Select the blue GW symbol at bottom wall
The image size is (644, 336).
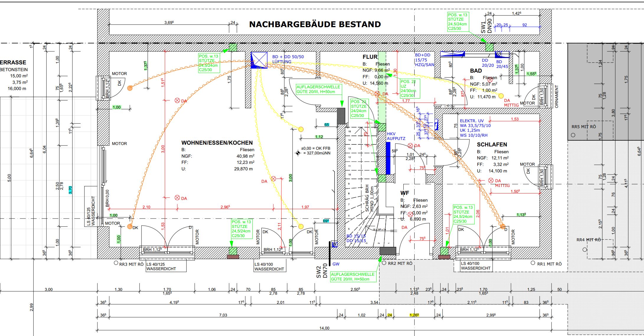(335, 244)
